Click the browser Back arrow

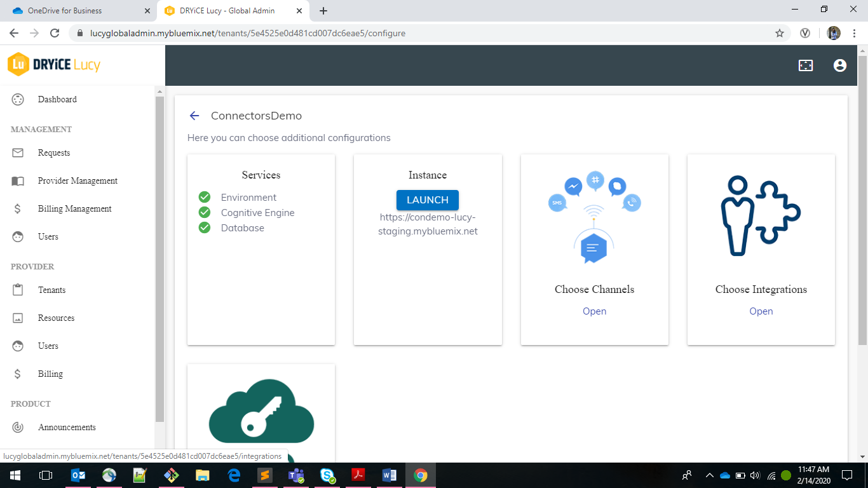pos(14,33)
